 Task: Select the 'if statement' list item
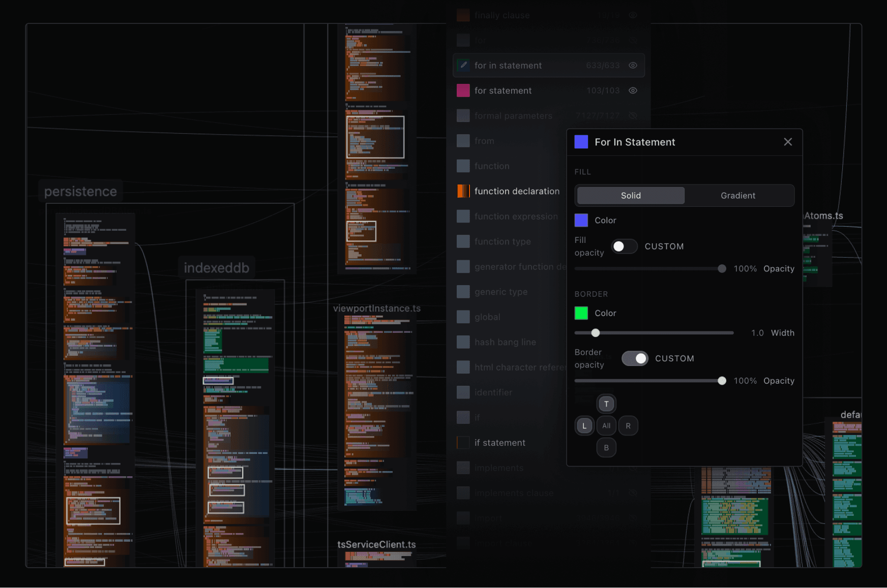click(499, 443)
